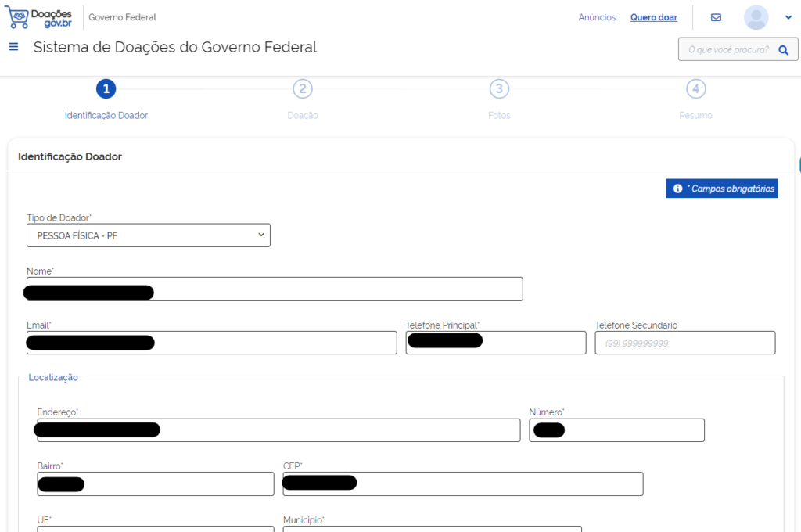Click the search magnifier icon
This screenshot has height=532, width=801.
pos(783,50)
